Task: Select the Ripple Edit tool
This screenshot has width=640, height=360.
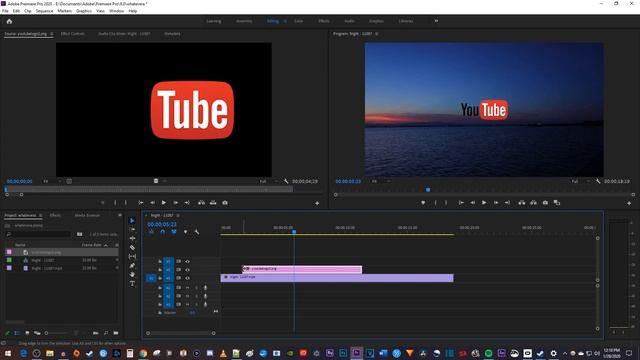Action: pos(132,238)
